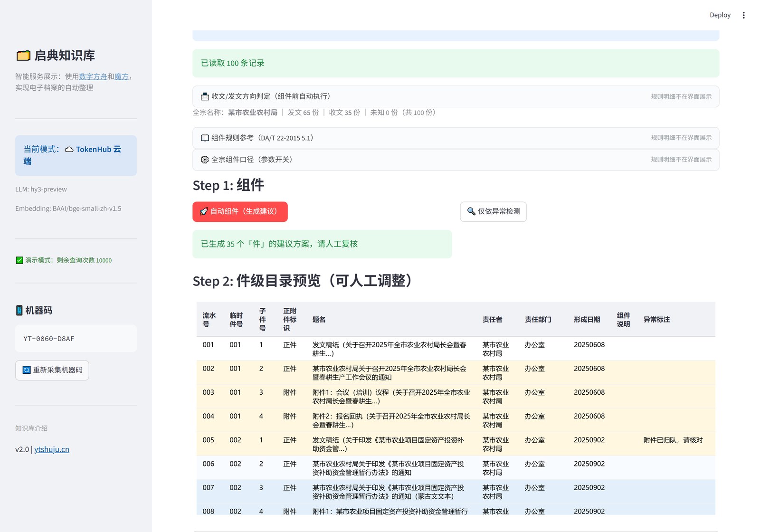Click the 责任部门 column header
The height and width of the screenshot is (532, 760).
point(544,320)
